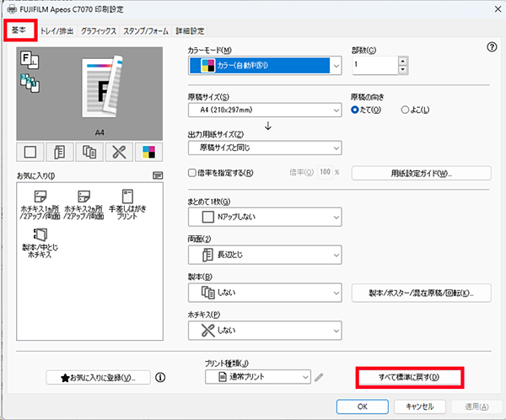The height and width of the screenshot is (420, 506).
Task: Open 製本/ポスター/混在原稿/回転 settings
Action: 421,293
